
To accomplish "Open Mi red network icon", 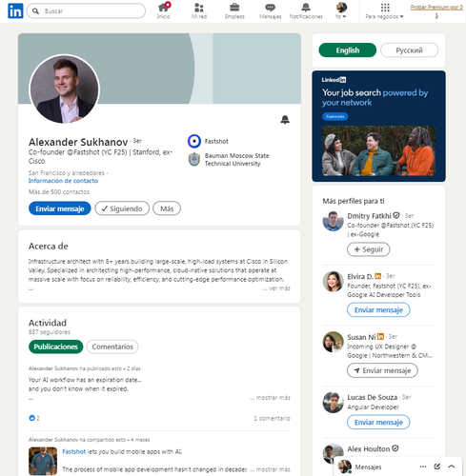I will [199, 10].
